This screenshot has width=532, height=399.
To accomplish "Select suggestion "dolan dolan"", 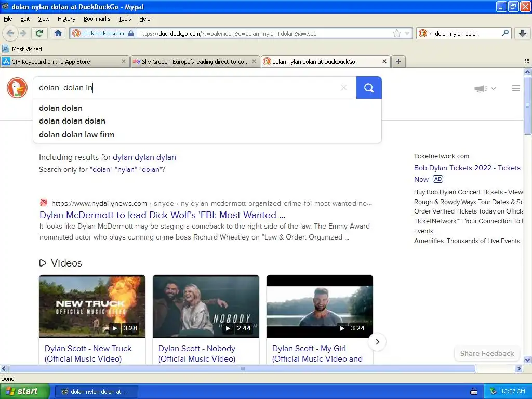I will click(x=207, y=108).
